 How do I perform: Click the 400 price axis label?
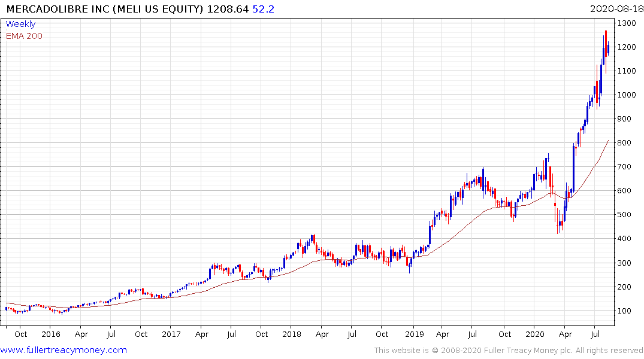pyautogui.click(x=624, y=239)
